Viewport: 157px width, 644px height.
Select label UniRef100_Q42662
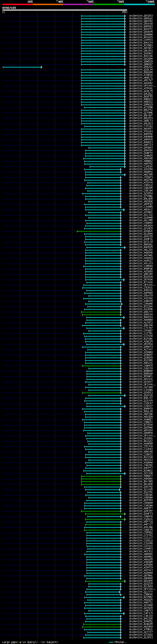point(141,83)
